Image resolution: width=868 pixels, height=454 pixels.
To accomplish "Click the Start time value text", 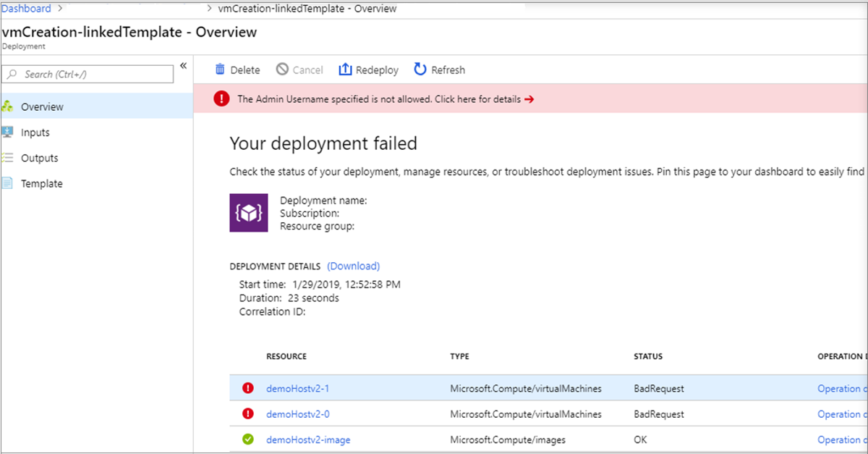I will (x=346, y=284).
